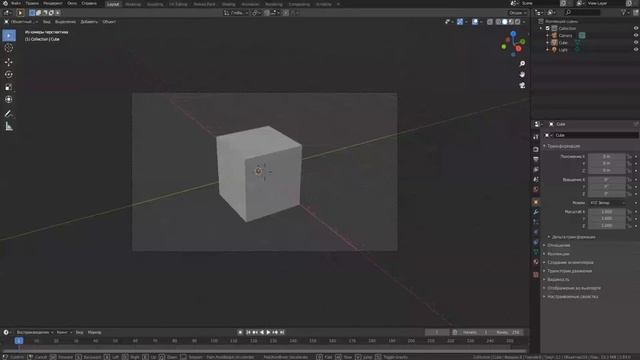Switch to rendered viewport shading

518,22
